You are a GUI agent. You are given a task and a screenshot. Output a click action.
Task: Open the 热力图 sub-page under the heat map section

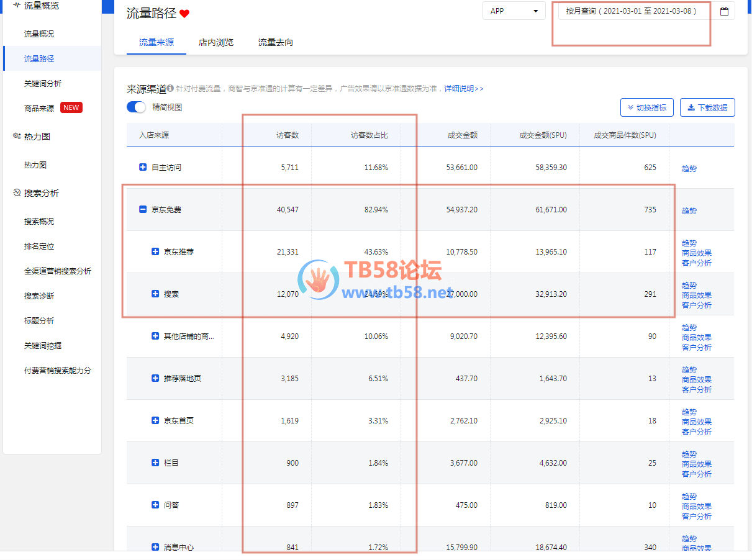coord(35,165)
